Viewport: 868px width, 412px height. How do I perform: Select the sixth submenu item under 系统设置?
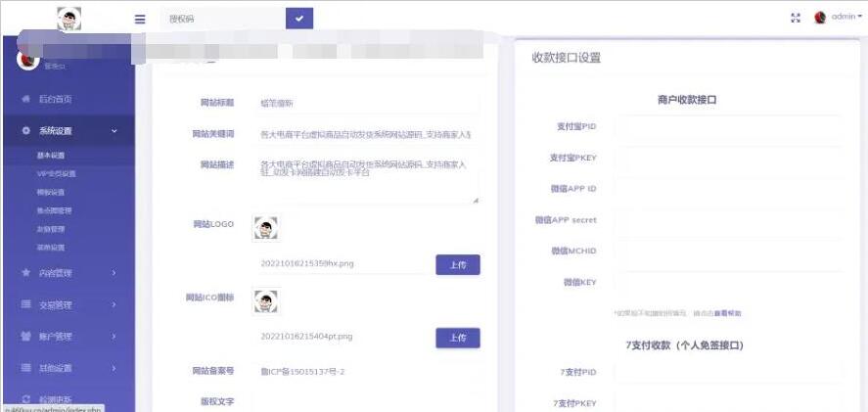[51, 248]
